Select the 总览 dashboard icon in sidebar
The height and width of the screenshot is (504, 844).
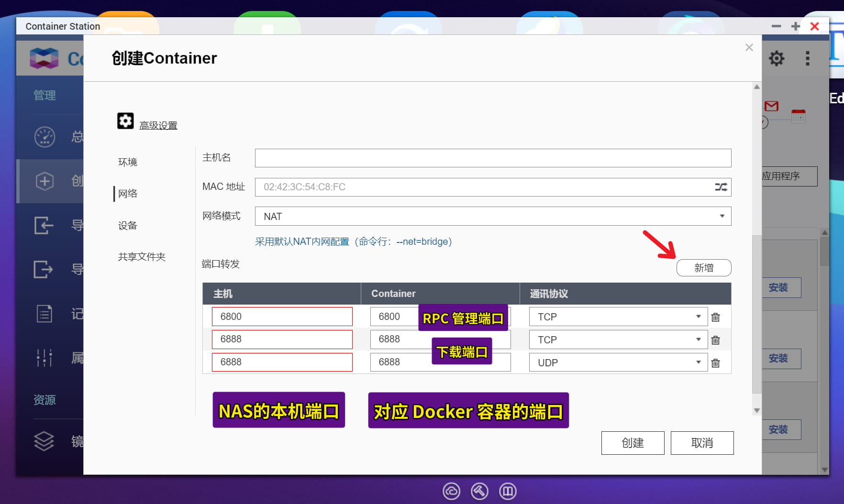click(44, 136)
